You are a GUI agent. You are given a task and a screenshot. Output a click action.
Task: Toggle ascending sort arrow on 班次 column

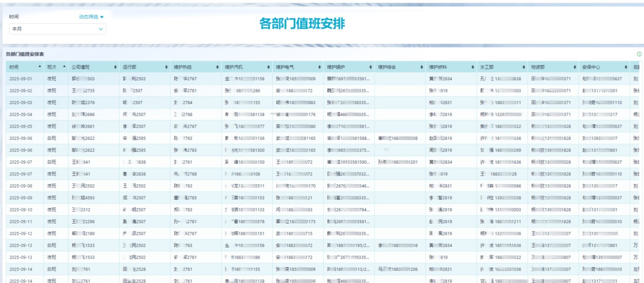coord(65,66)
